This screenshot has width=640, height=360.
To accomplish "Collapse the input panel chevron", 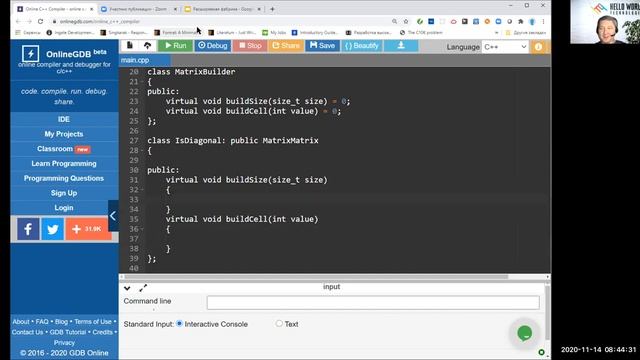I will (127, 288).
